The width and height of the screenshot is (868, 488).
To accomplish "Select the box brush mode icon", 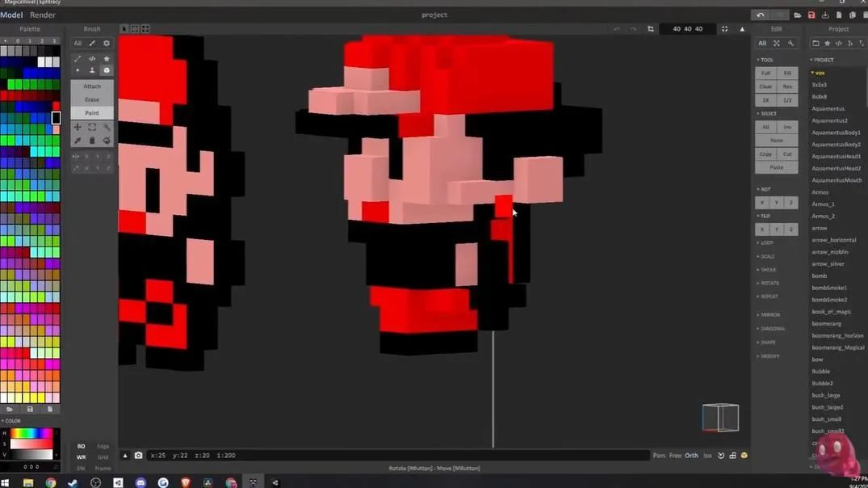I will tap(107, 70).
